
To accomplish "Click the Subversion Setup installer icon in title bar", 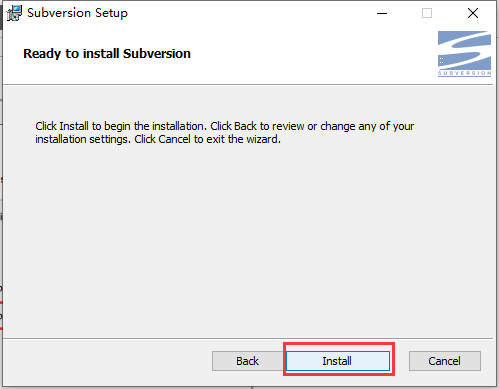I will [14, 13].
